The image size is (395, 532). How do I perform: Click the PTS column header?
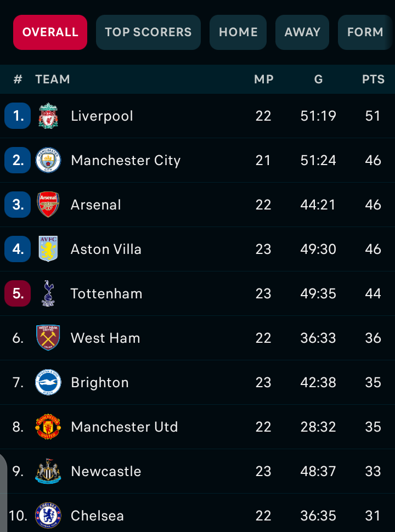(373, 80)
